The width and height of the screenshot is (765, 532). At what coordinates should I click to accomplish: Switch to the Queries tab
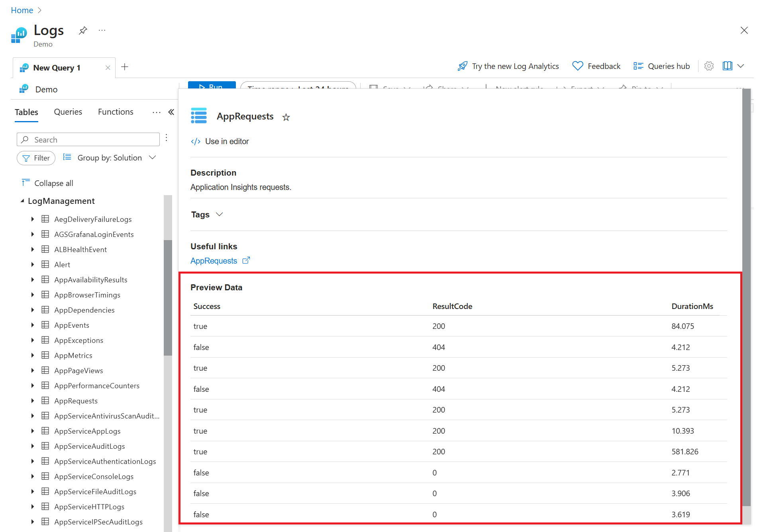(x=68, y=112)
